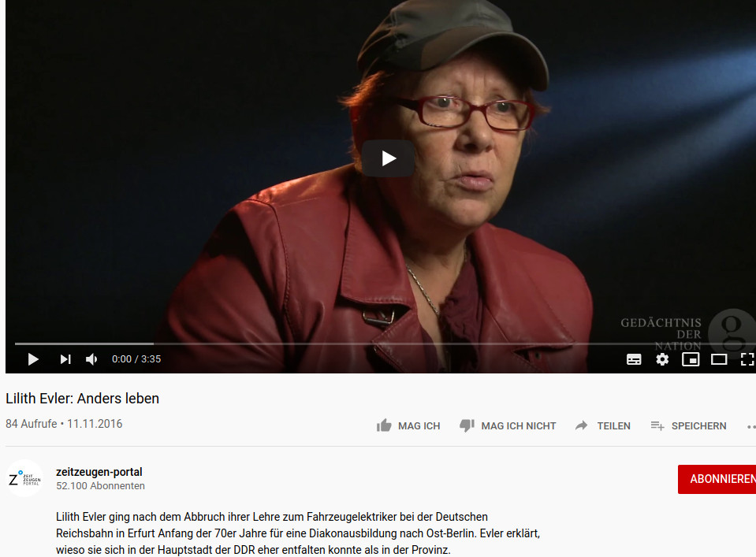Toggle subtitles captions icon

coord(634,359)
